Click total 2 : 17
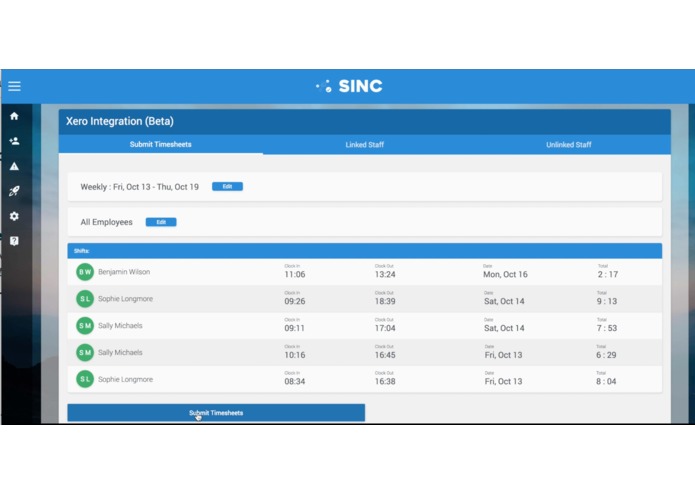Viewport: 695px width, 494px height. click(608, 274)
